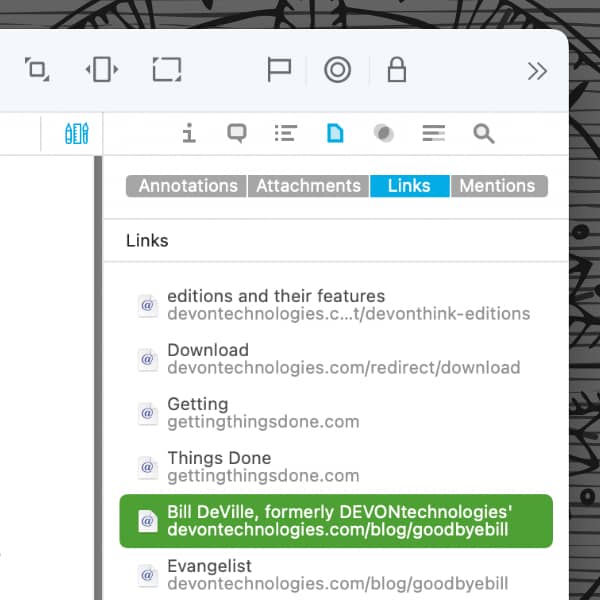Click bookmark icon beside 'Evangelist'
This screenshot has width=600, height=600.
148,575
